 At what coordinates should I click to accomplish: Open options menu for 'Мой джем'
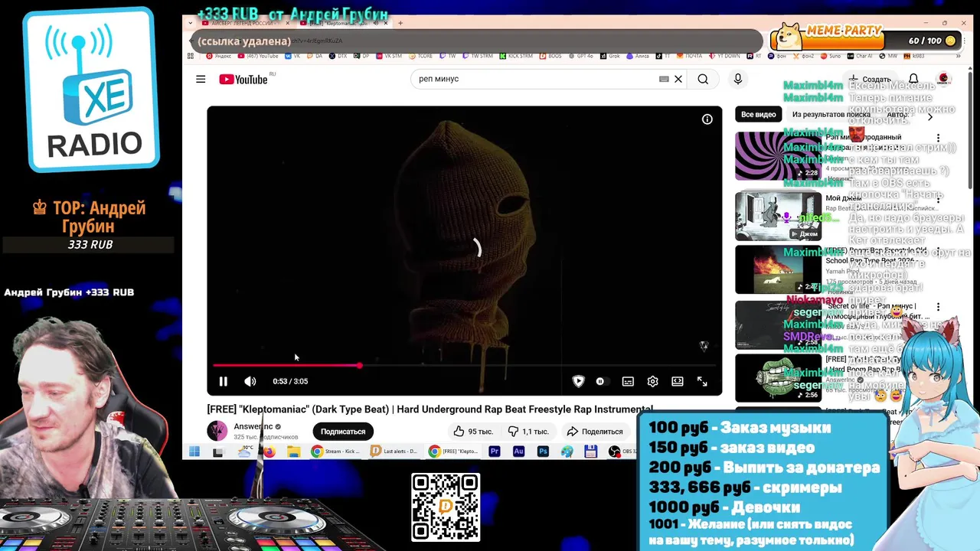click(938, 198)
